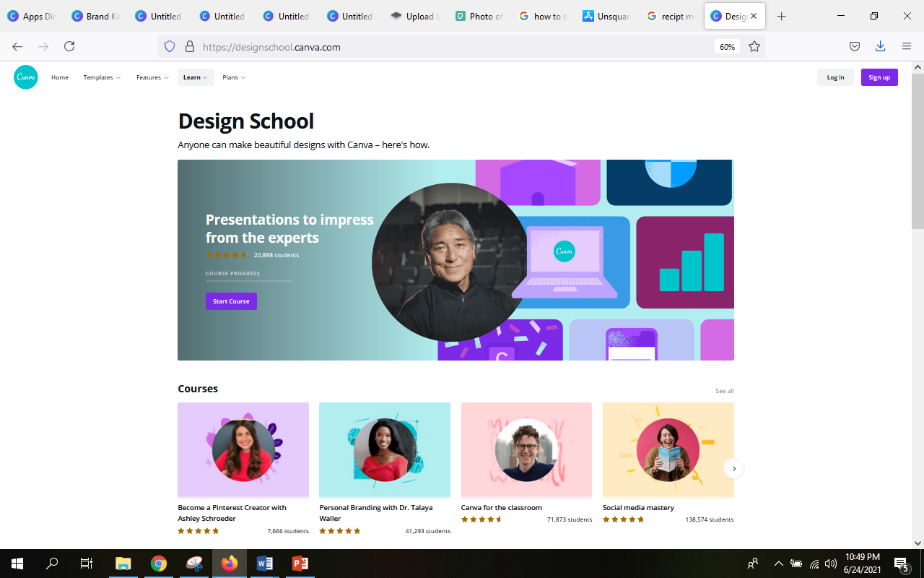This screenshot has height=578, width=924.
Task: Open Wi-Fi network settings in tray
Action: tap(814, 564)
